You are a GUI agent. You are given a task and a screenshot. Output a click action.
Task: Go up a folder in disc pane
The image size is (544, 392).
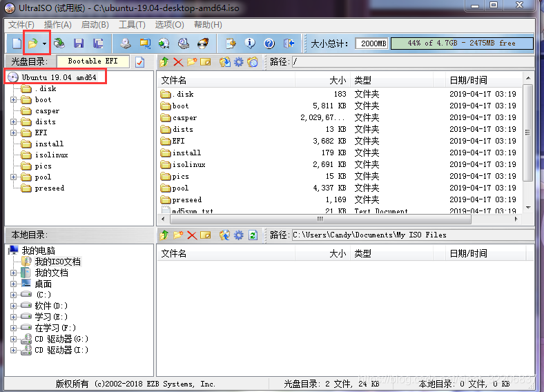click(x=164, y=62)
